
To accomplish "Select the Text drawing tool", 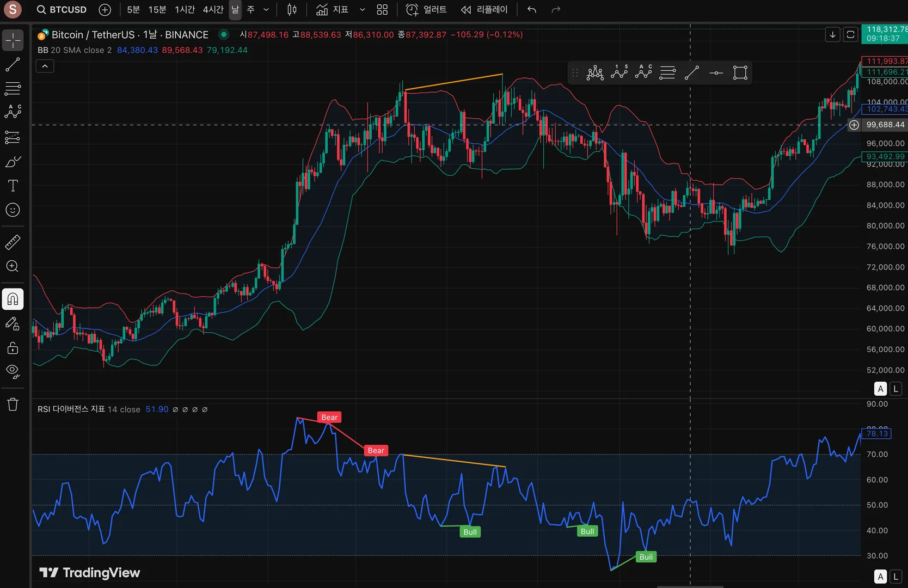I will (x=13, y=186).
